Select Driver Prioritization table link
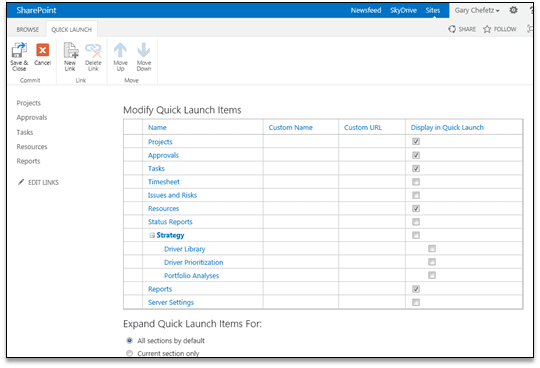 [x=194, y=262]
